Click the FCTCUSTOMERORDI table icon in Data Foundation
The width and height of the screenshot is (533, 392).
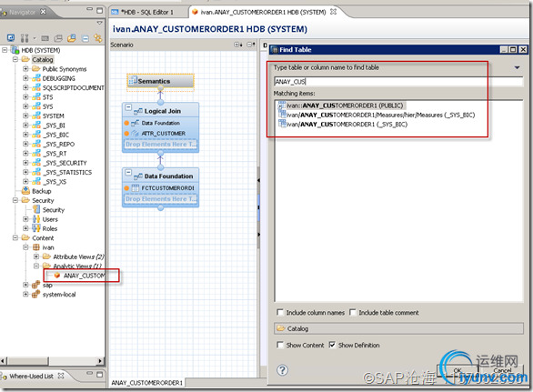(x=136, y=187)
